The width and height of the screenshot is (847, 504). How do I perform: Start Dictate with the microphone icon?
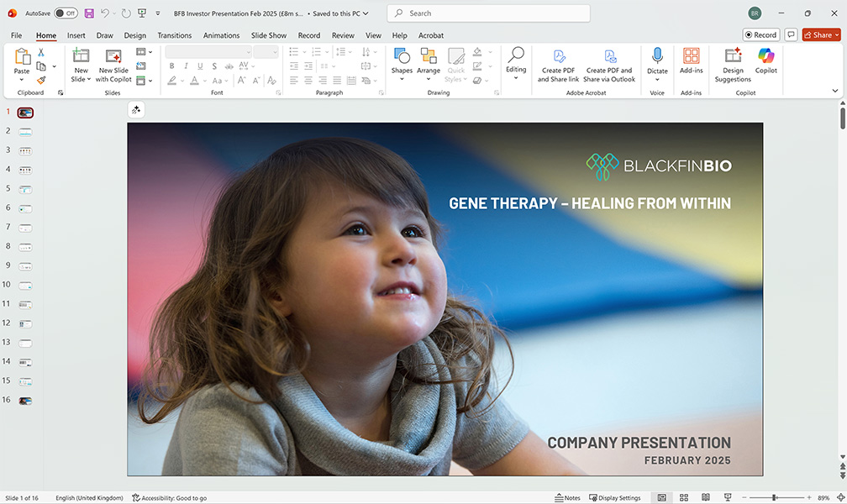[x=657, y=57]
